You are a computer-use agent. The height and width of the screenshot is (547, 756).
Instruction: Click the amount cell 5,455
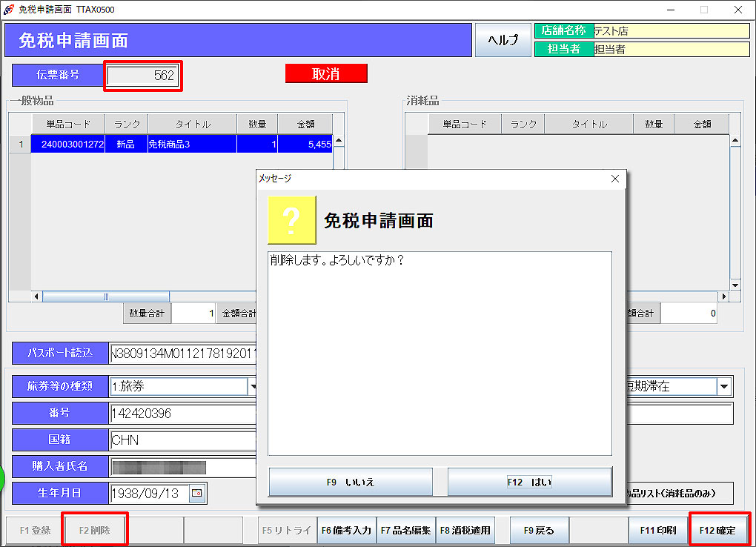[305, 144]
